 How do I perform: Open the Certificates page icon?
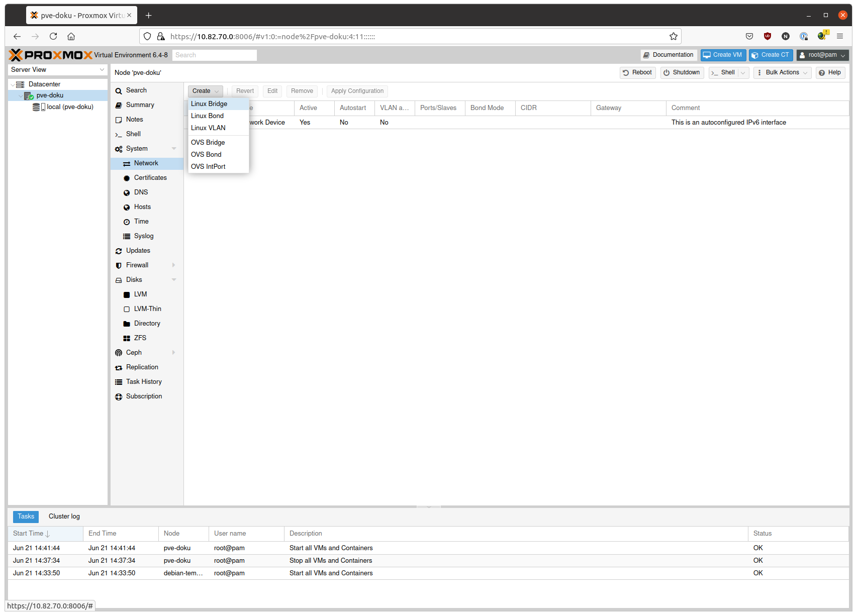coord(127,178)
